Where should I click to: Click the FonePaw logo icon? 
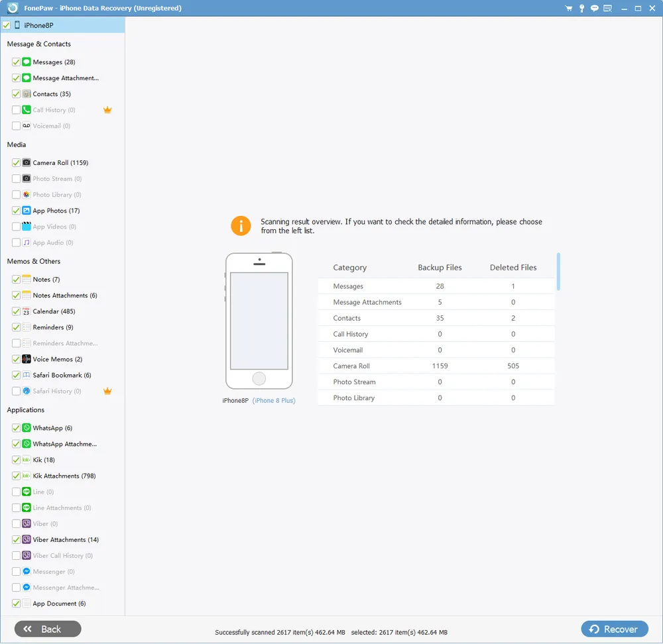click(x=13, y=8)
